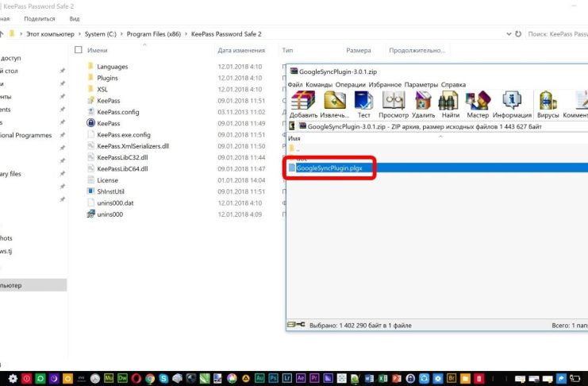Open Opera from the taskbar
588x386 pixels.
click(136, 378)
